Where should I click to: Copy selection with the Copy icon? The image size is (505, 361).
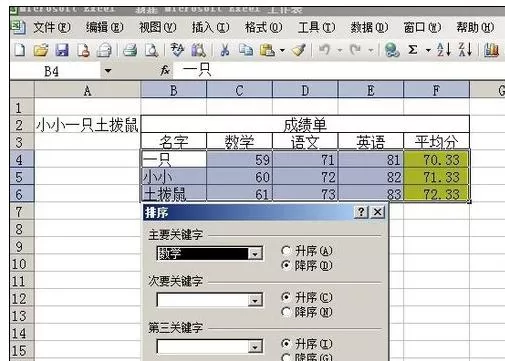[246, 50]
